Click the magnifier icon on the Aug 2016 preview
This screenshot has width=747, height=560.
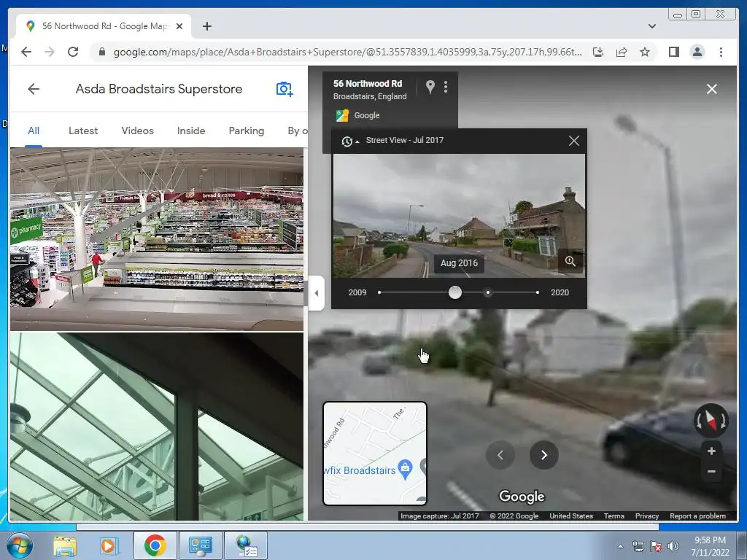tap(570, 261)
